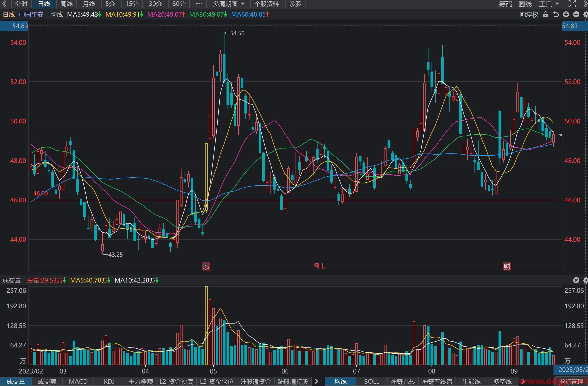Expand the 多周期图 dropdown
The height and width of the screenshot is (386, 588).
229,4
